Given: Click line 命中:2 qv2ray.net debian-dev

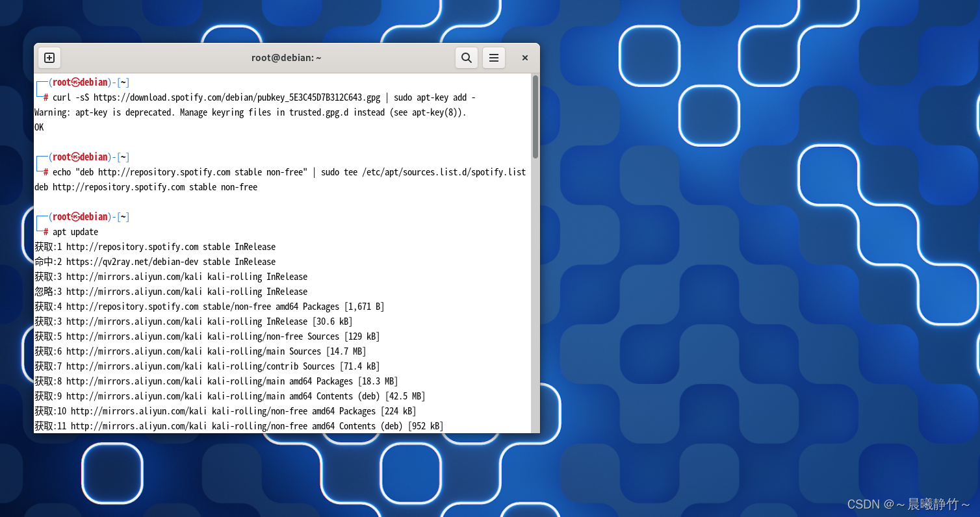Looking at the screenshot, I should (155, 262).
